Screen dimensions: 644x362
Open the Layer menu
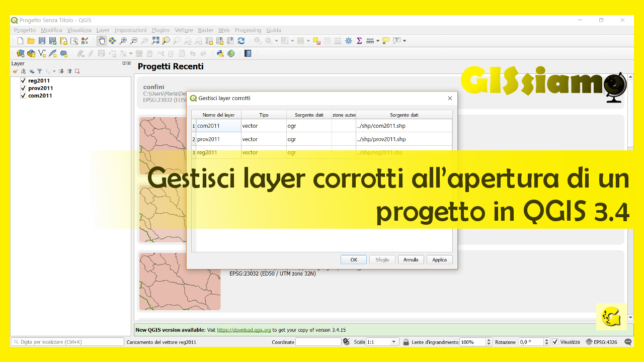coord(103,30)
